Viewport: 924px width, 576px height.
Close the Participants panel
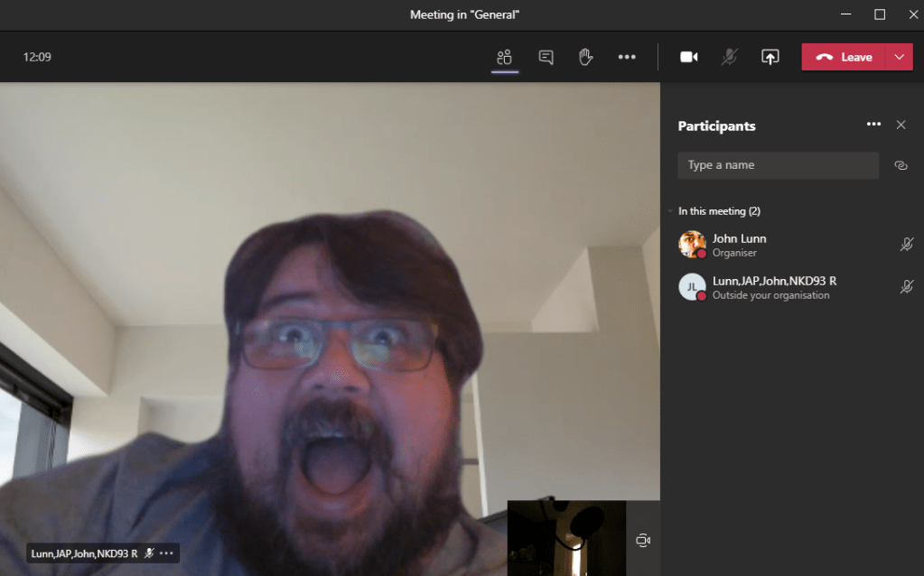[901, 125]
